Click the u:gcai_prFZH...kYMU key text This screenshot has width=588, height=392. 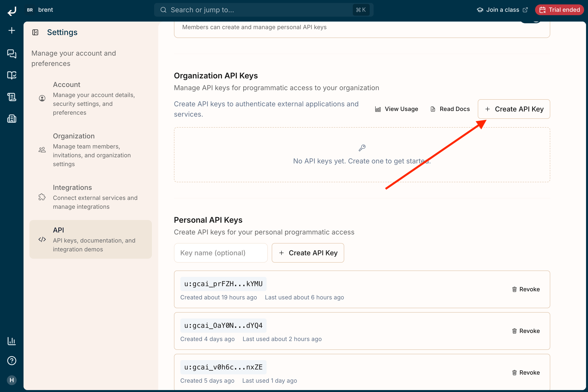tap(223, 284)
